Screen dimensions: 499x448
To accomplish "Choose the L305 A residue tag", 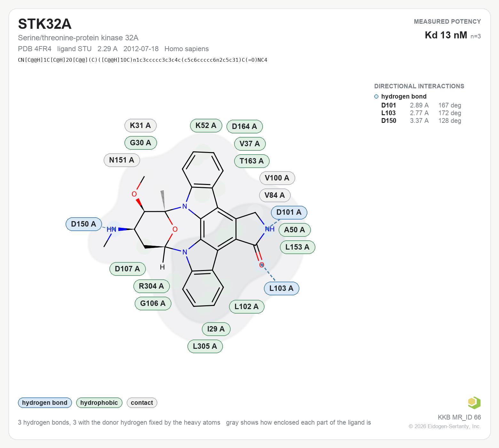I will point(205,346).
